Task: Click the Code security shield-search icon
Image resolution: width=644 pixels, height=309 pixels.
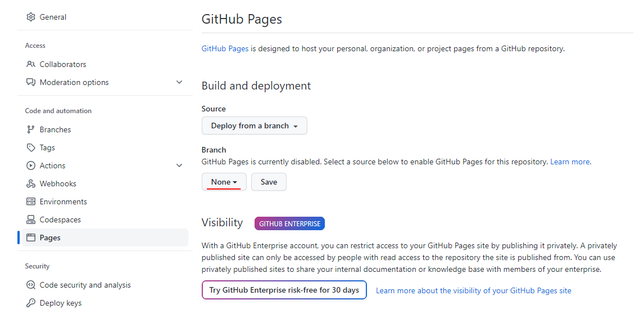Action: [x=31, y=285]
